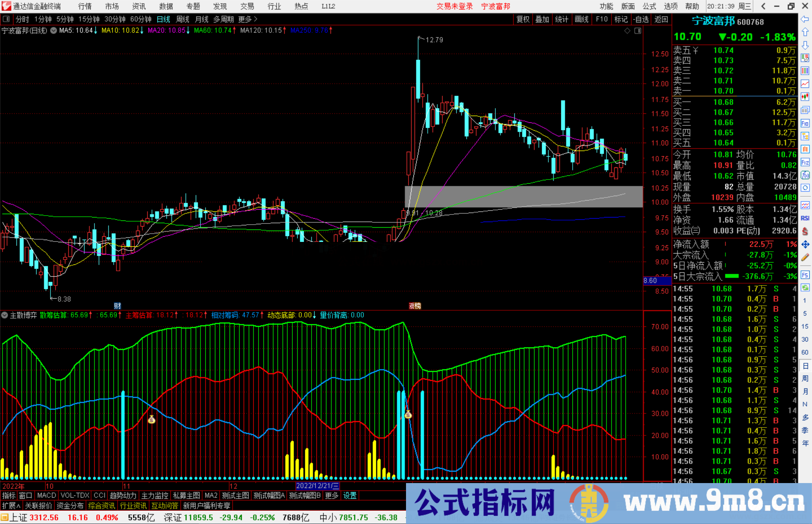
Task: Toggle the MA display circle beside 宁波富邦(日线)
Action: 53,31
